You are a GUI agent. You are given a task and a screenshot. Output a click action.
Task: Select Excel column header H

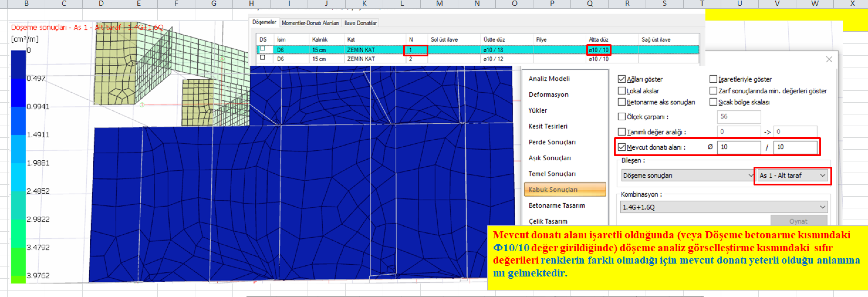pos(251,3)
